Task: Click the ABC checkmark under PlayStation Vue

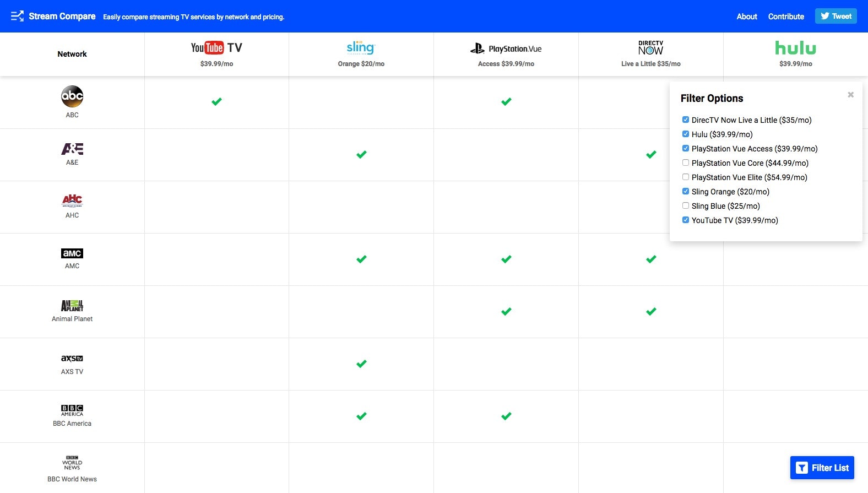Action: (506, 102)
